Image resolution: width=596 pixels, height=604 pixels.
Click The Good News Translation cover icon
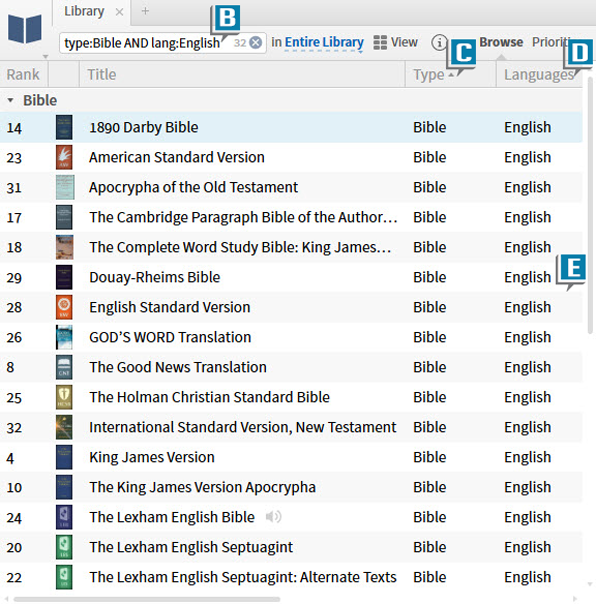click(x=64, y=367)
